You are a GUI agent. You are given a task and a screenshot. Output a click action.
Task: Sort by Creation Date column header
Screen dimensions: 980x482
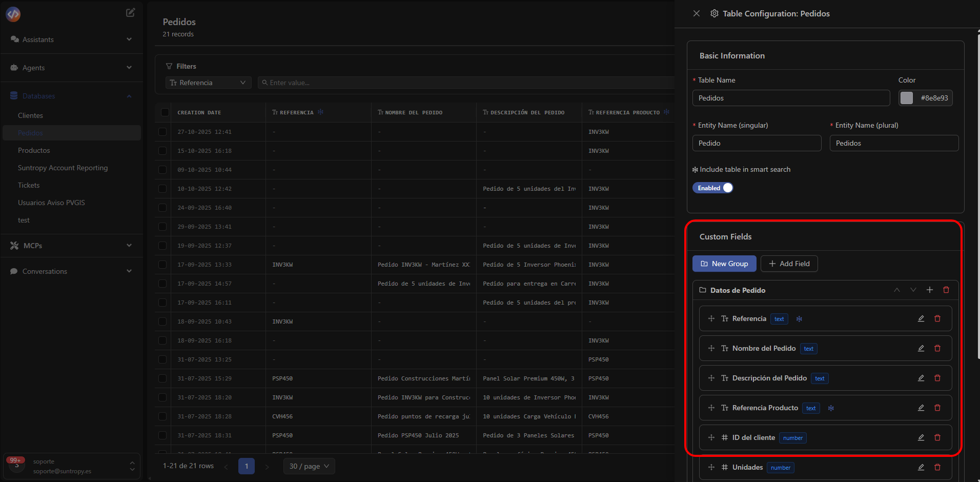pyautogui.click(x=199, y=112)
